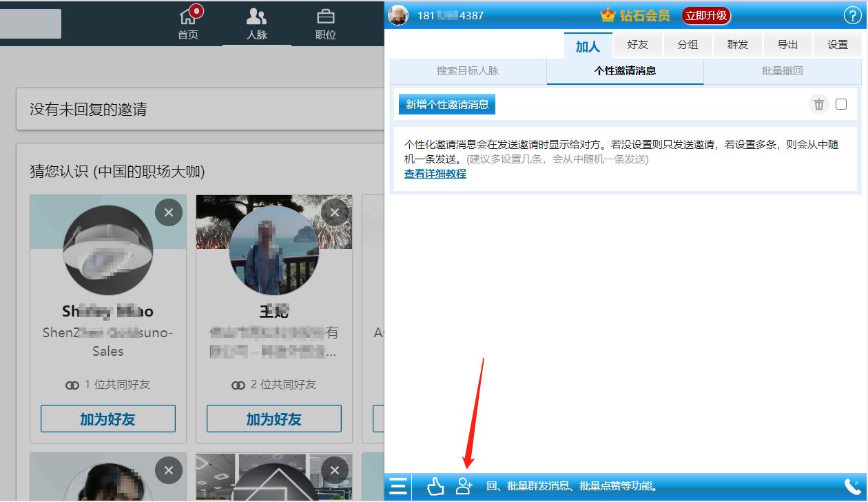
Task: Click the add-friend person icon under red arrow
Action: point(464,487)
